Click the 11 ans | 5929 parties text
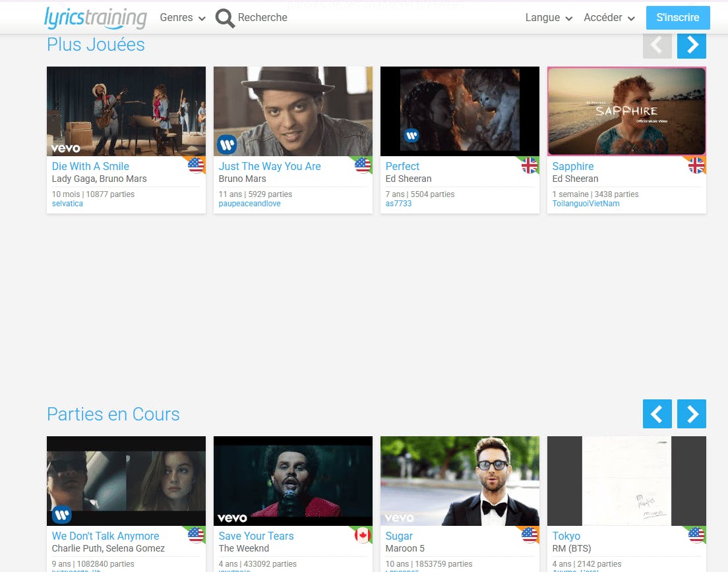The width and height of the screenshot is (728, 572). tap(255, 194)
